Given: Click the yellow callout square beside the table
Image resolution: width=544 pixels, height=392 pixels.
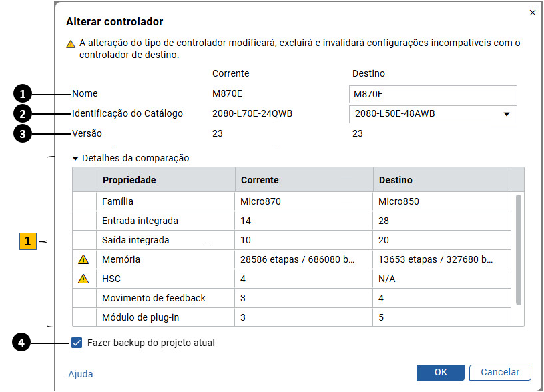Looking at the screenshot, I should click(27, 242).
